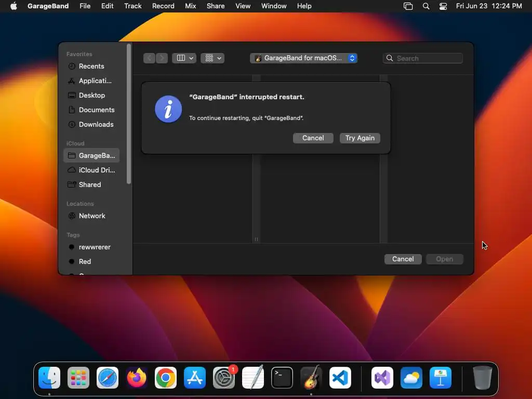This screenshot has height=399, width=532.
Task: Click Try Again in the alert
Action: tap(360, 138)
